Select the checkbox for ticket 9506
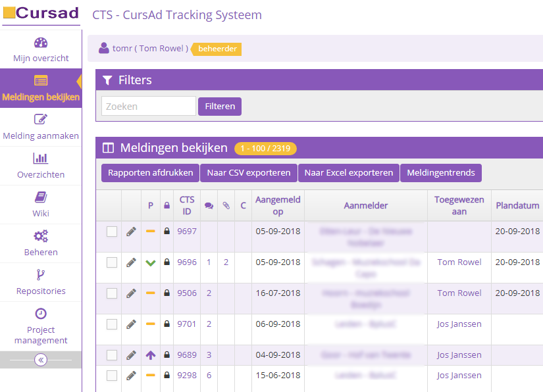 tap(112, 293)
